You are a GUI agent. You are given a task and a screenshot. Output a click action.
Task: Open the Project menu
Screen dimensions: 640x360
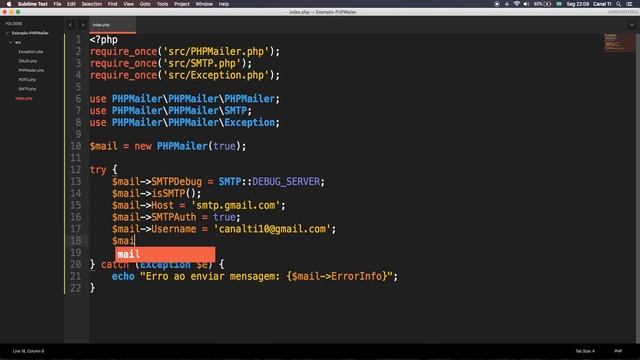182,4
